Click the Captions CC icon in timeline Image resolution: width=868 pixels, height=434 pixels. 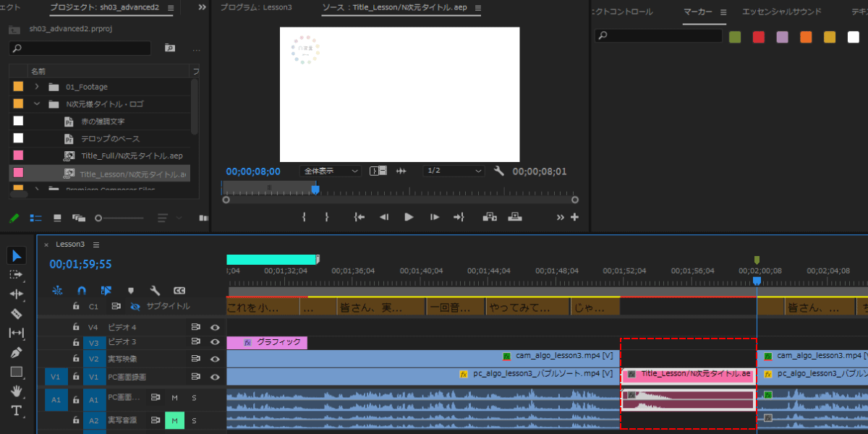(x=179, y=290)
